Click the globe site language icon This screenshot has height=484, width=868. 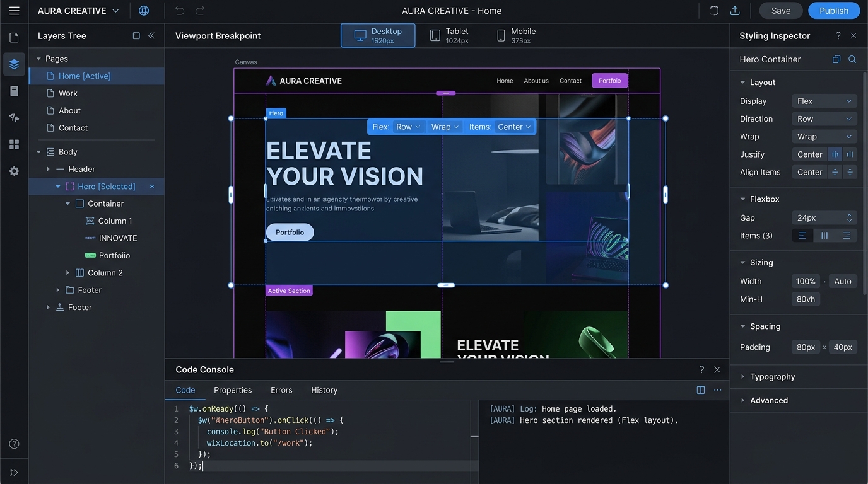coord(144,11)
